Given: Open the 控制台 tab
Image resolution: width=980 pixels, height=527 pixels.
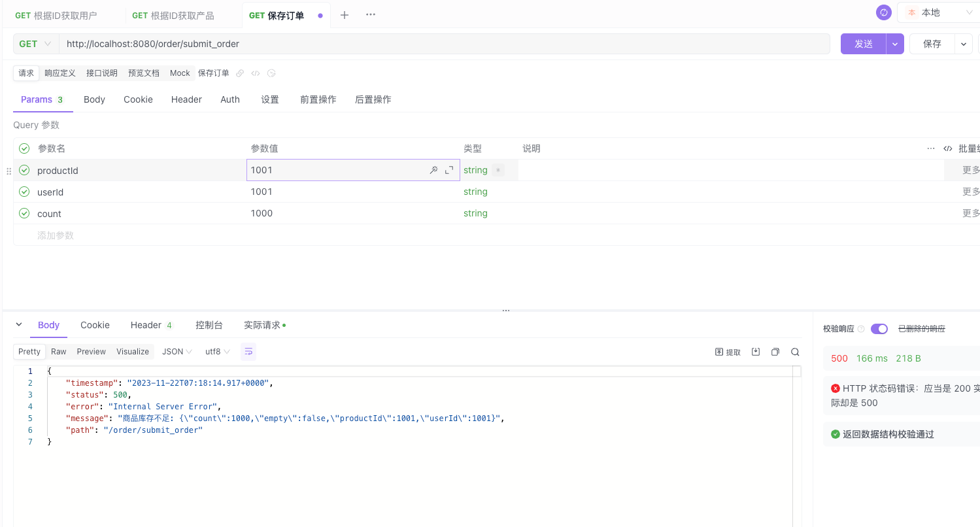Looking at the screenshot, I should [x=209, y=325].
